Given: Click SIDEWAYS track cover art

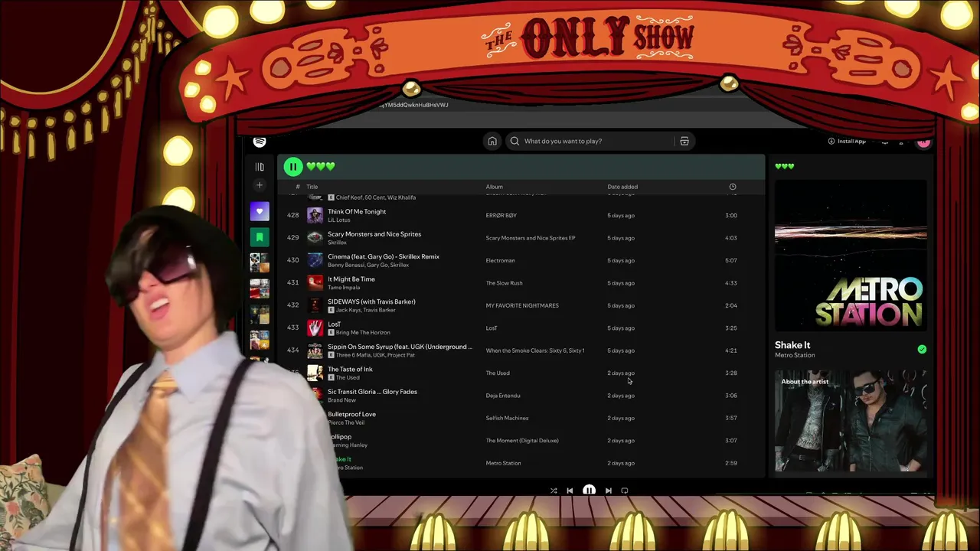Looking at the screenshot, I should (x=315, y=305).
